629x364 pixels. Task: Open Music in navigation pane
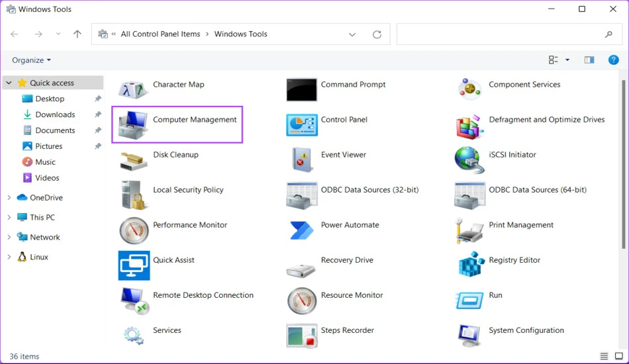[x=45, y=162]
